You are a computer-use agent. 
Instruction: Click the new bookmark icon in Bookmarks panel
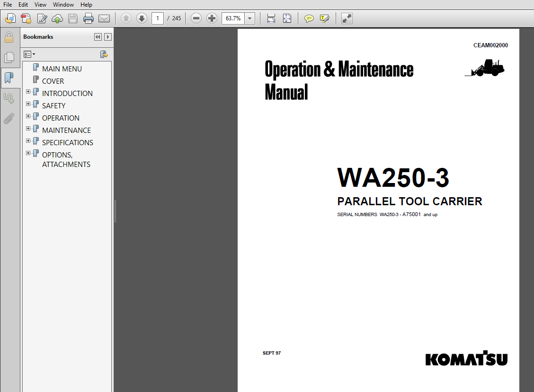[104, 54]
